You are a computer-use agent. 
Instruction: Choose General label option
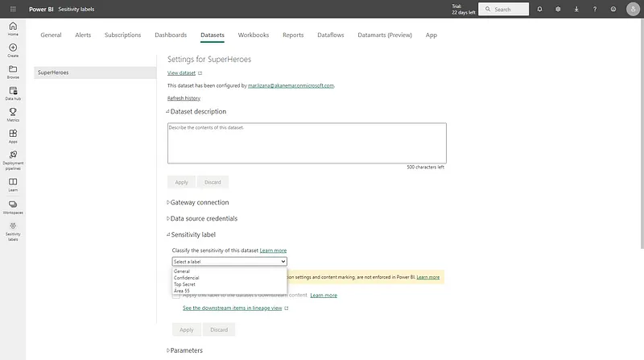[229, 271]
